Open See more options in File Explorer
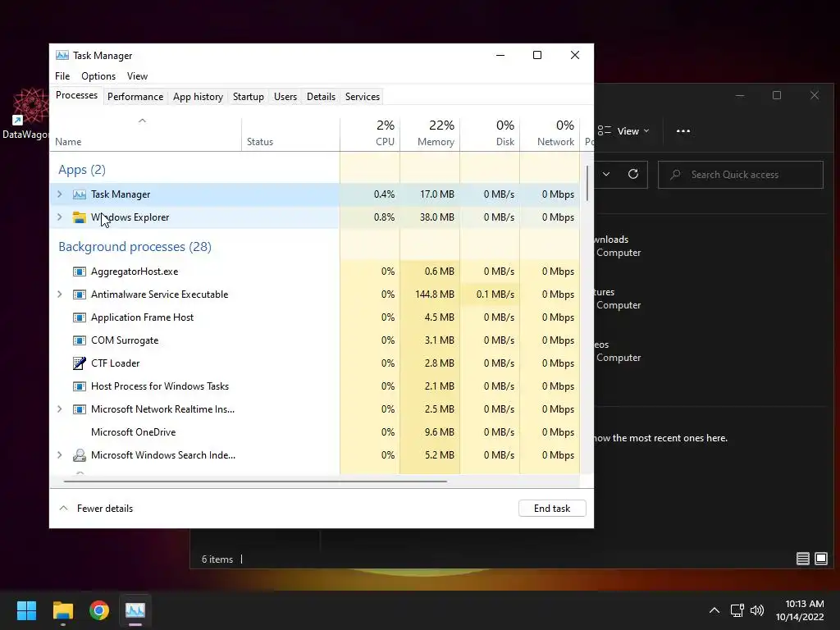Image resolution: width=840 pixels, height=630 pixels. tap(683, 130)
